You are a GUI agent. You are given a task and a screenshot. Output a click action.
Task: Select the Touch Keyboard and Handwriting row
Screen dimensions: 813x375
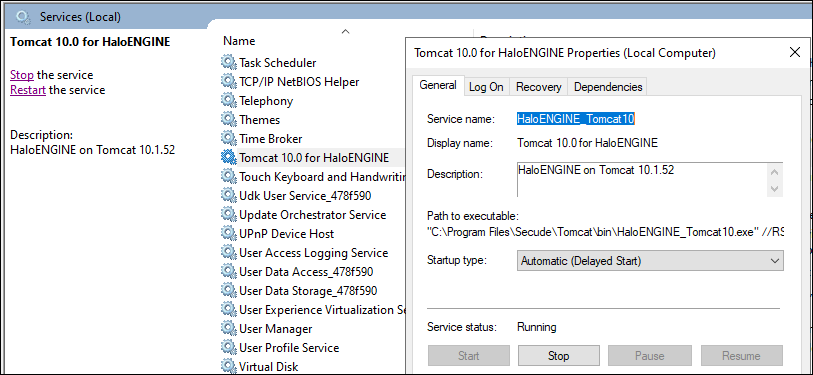point(313,176)
